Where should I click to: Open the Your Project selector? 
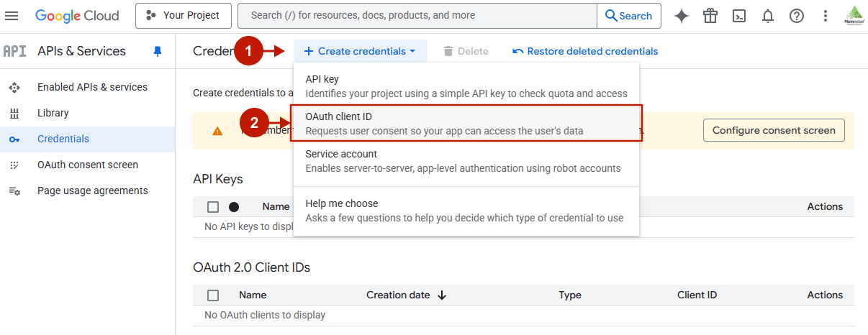[183, 15]
